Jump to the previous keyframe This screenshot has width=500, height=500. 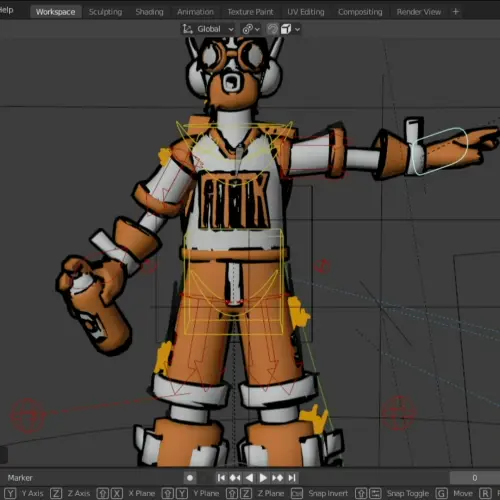[235, 478]
